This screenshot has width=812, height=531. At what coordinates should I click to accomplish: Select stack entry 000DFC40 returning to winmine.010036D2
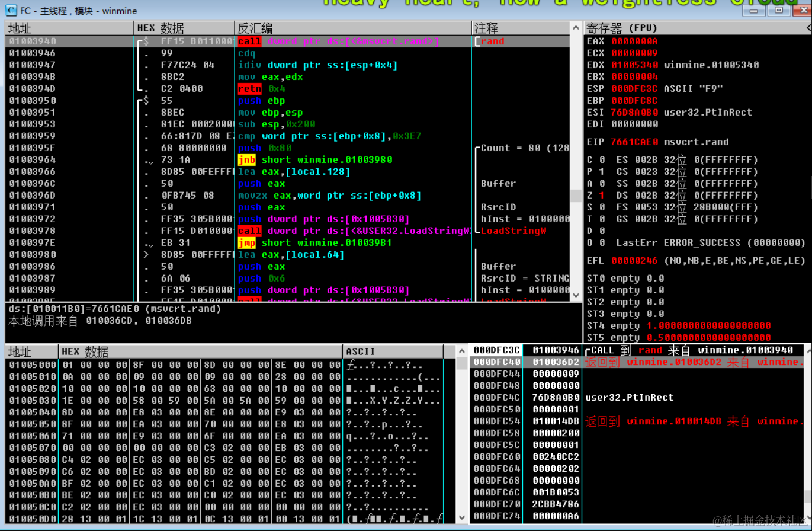coord(637,362)
